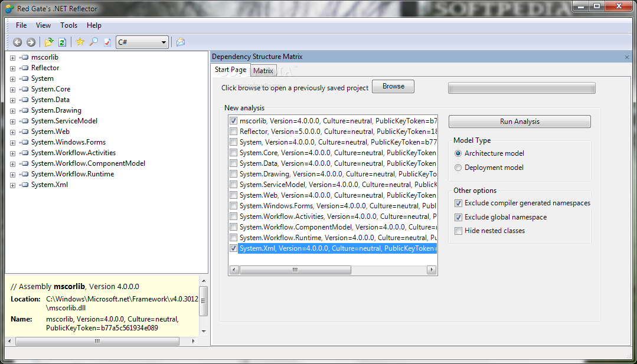Switch to the Matrix tab
This screenshot has height=364, width=637.
click(263, 71)
